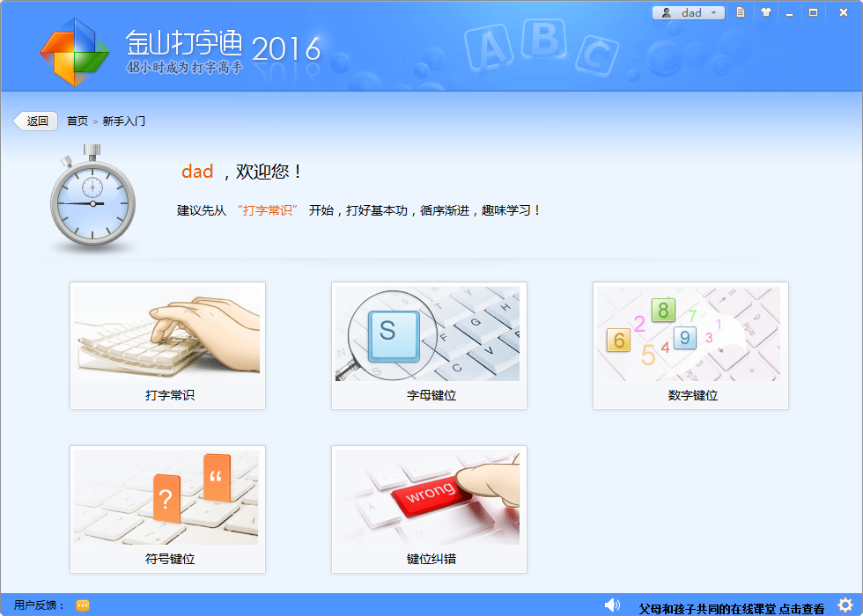This screenshot has height=616, width=863.
Task: Close the typing tutor window
Action: point(844,12)
